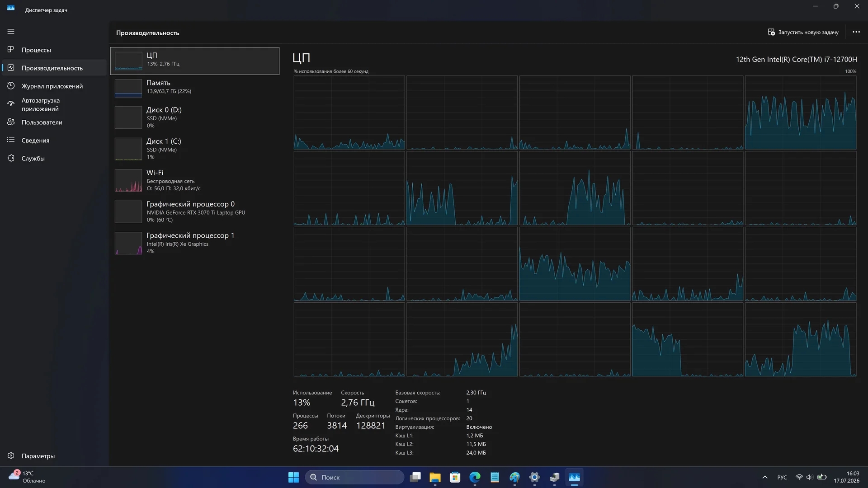
Task: Click Базовая скорость value 2,30 ГГц
Action: pos(476,393)
